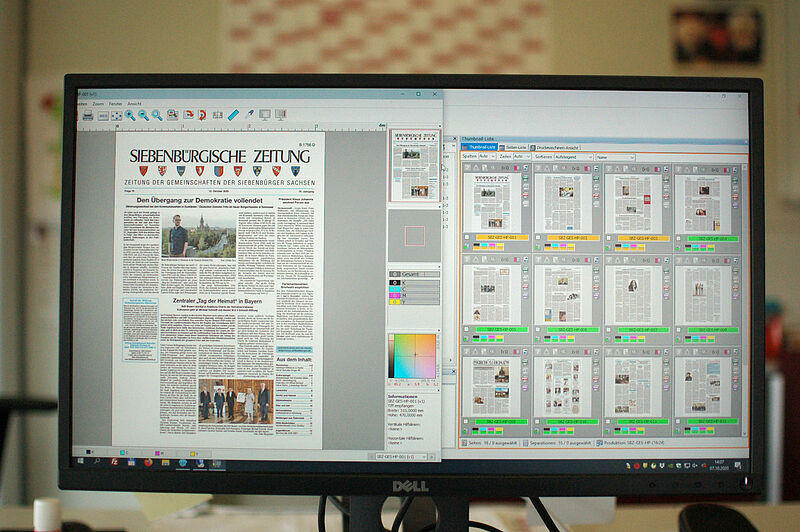This screenshot has width=800, height=532.
Task: Tick checkbox of fourth thumbnail in bottom row
Action: [678, 421]
